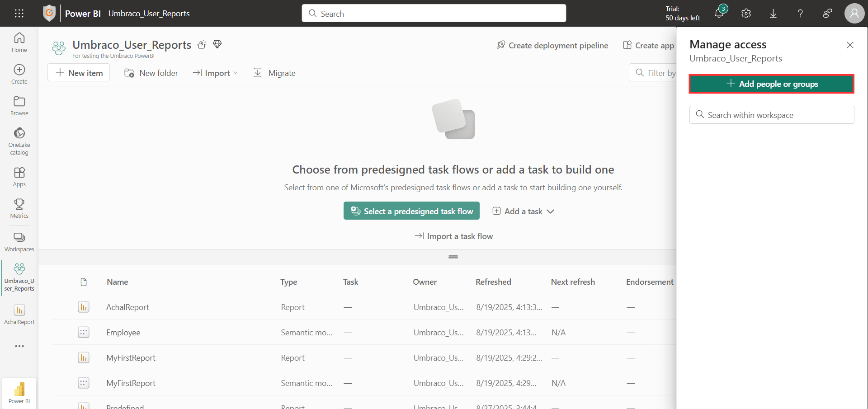
Task: Click the diamond premium icon beside title
Action: click(x=217, y=44)
